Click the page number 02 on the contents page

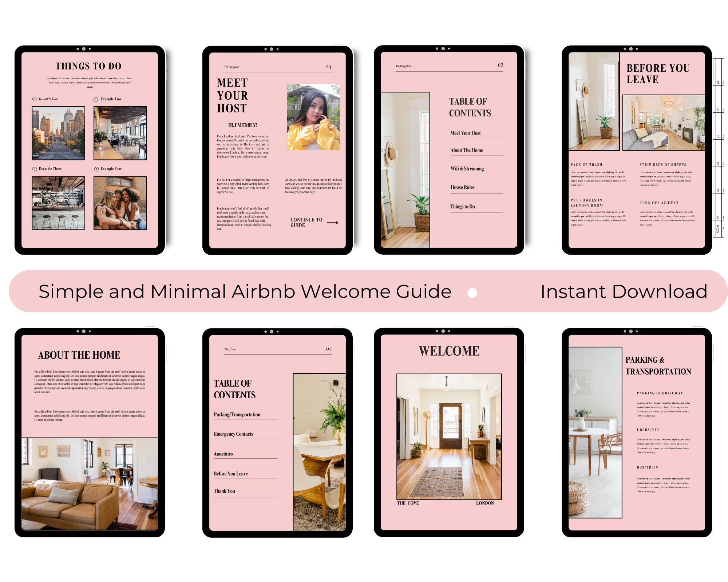tap(500, 66)
